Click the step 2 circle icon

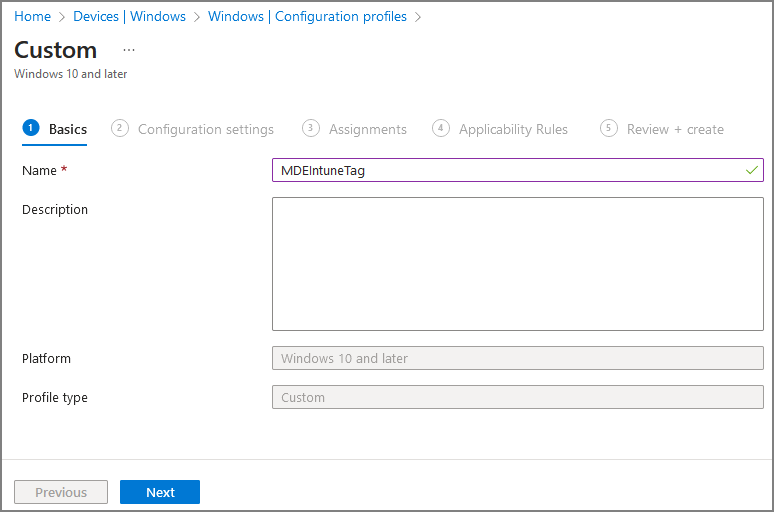coord(119,128)
